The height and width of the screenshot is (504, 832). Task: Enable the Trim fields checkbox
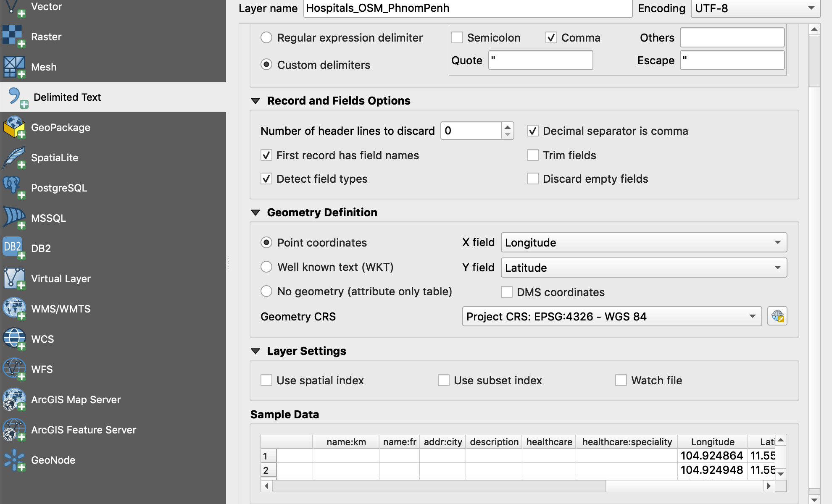[x=533, y=155]
